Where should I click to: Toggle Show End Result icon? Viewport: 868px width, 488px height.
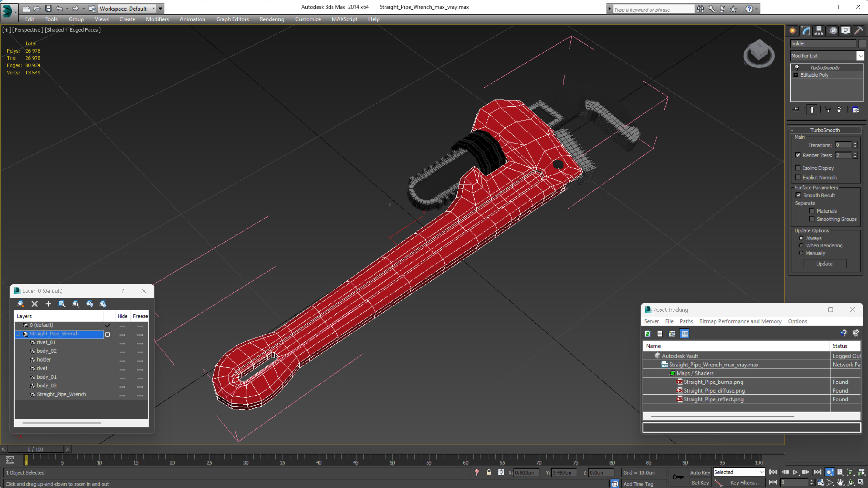pos(812,109)
